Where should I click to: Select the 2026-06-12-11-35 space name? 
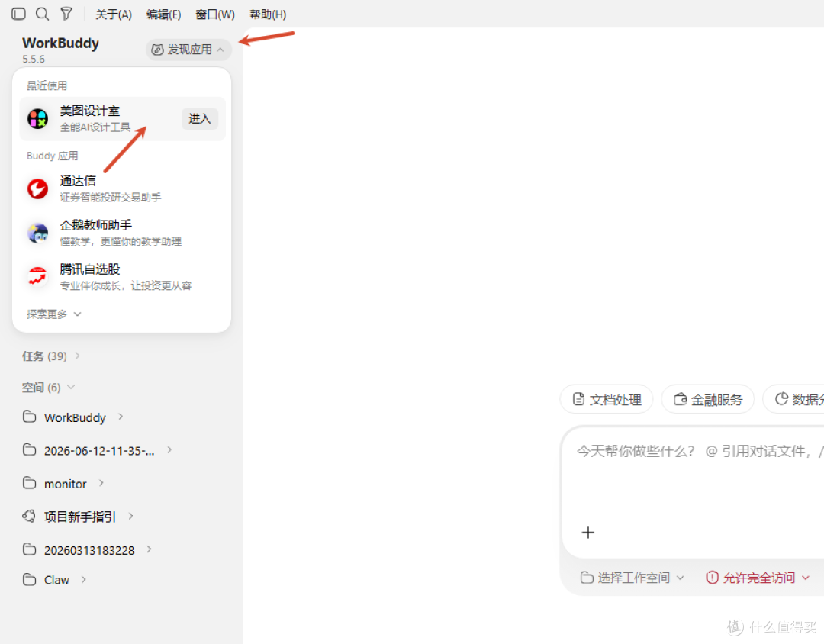tap(99, 450)
